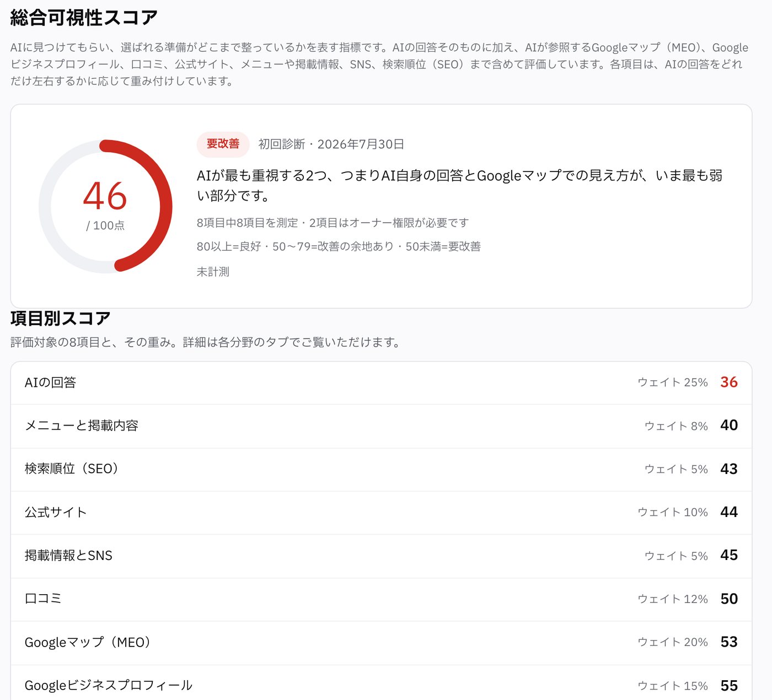Open the "AIの回答" score row

(381, 383)
